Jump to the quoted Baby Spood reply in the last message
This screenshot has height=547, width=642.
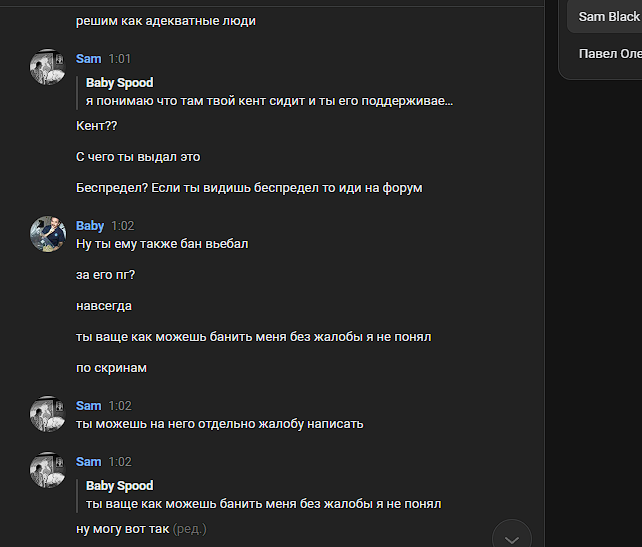point(263,504)
